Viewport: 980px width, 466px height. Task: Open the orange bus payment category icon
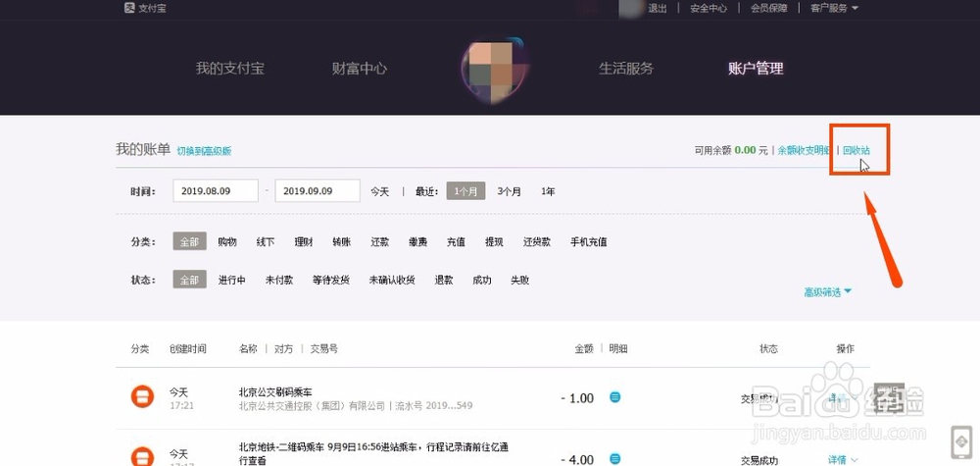click(x=142, y=397)
